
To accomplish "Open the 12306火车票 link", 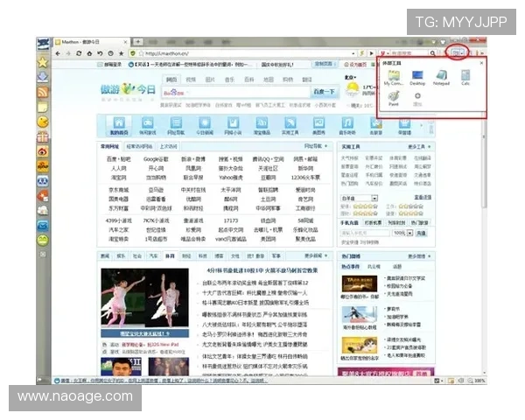I will tap(305, 178).
